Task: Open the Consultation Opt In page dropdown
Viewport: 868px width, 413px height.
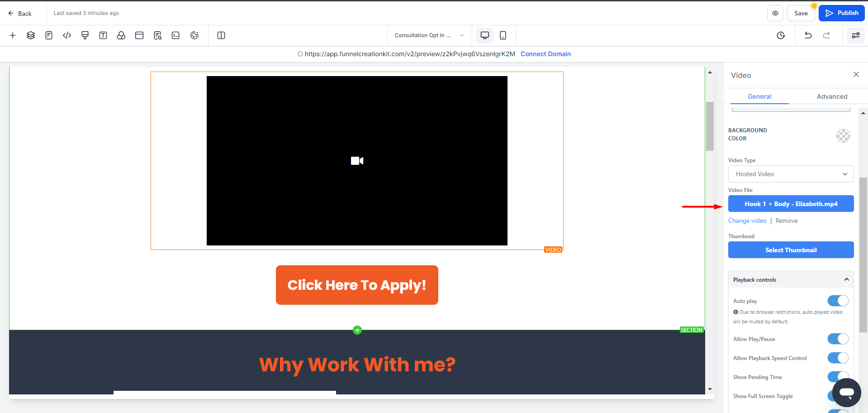Action: 429,35
